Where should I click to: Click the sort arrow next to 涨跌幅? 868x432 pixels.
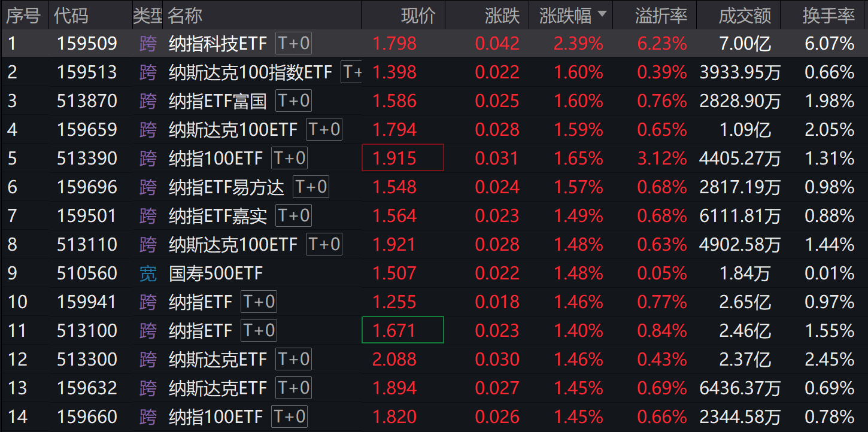click(602, 14)
